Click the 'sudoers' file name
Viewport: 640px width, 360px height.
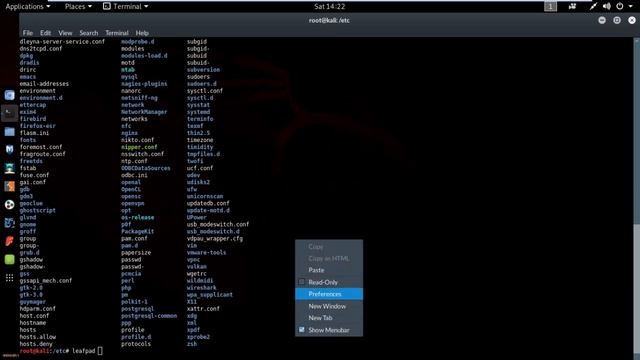pyautogui.click(x=198, y=77)
